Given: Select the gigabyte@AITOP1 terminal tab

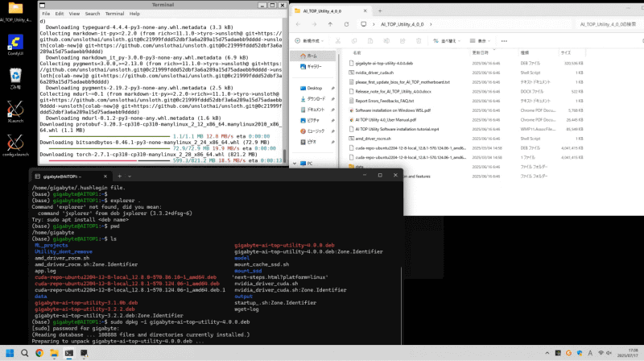Looking at the screenshot, I should (71, 176).
